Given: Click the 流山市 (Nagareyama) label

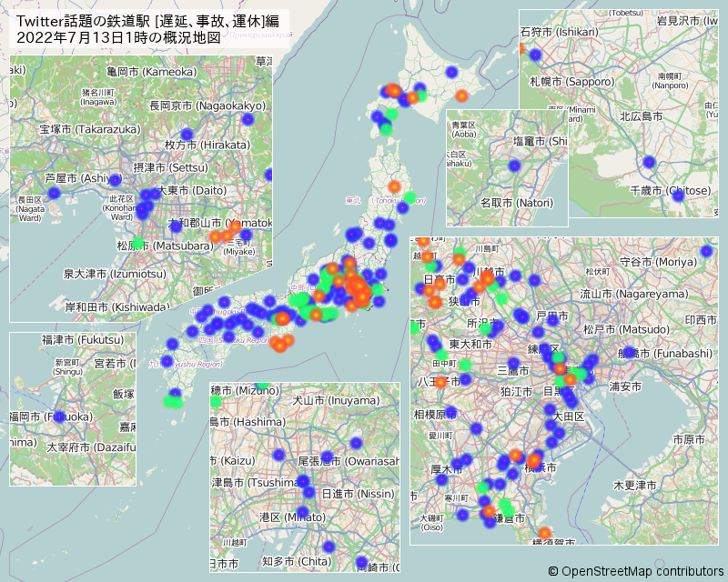Looking at the screenshot, I should click(x=634, y=294).
